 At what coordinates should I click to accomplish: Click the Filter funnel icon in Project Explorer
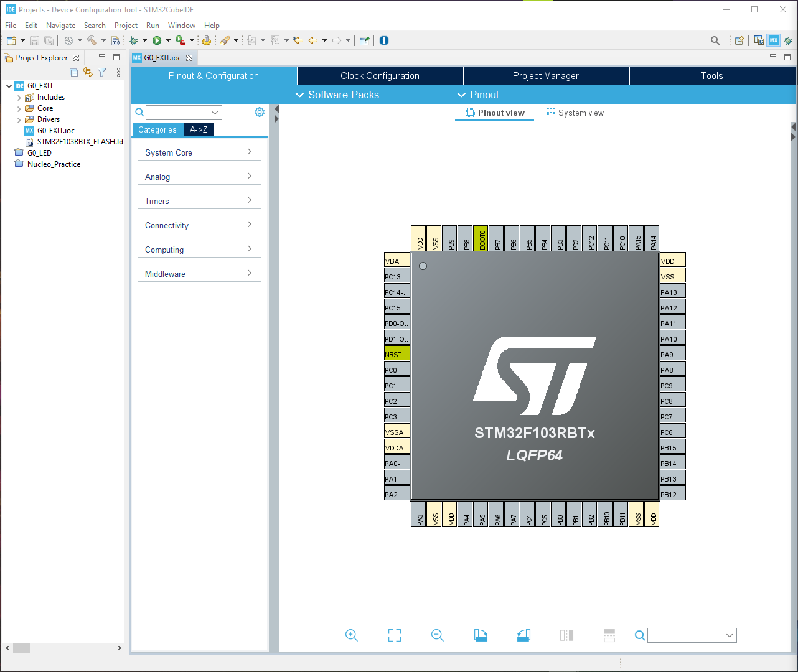[x=102, y=73]
